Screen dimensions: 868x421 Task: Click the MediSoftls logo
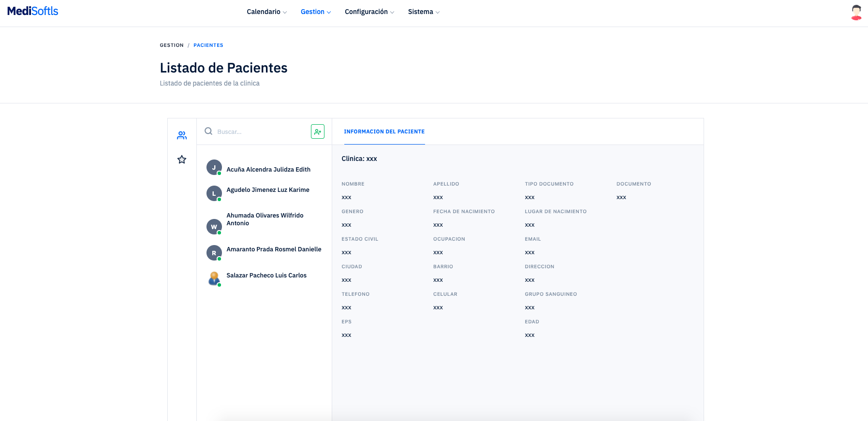coord(33,11)
